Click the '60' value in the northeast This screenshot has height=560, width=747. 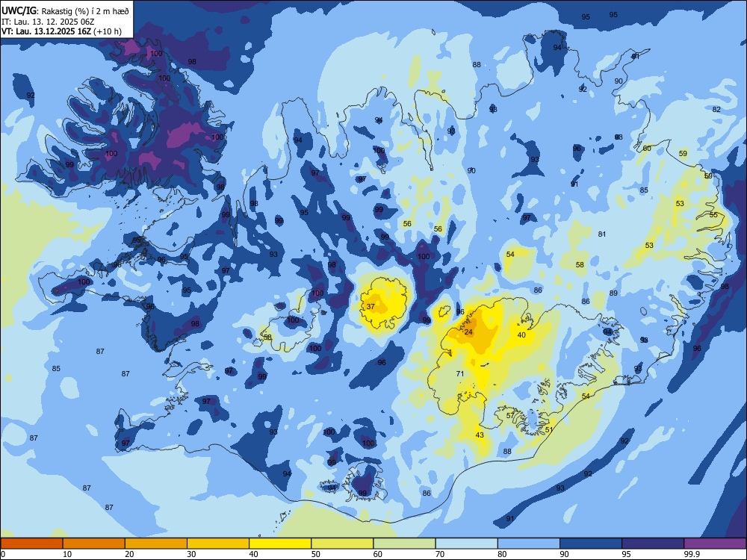click(647, 149)
